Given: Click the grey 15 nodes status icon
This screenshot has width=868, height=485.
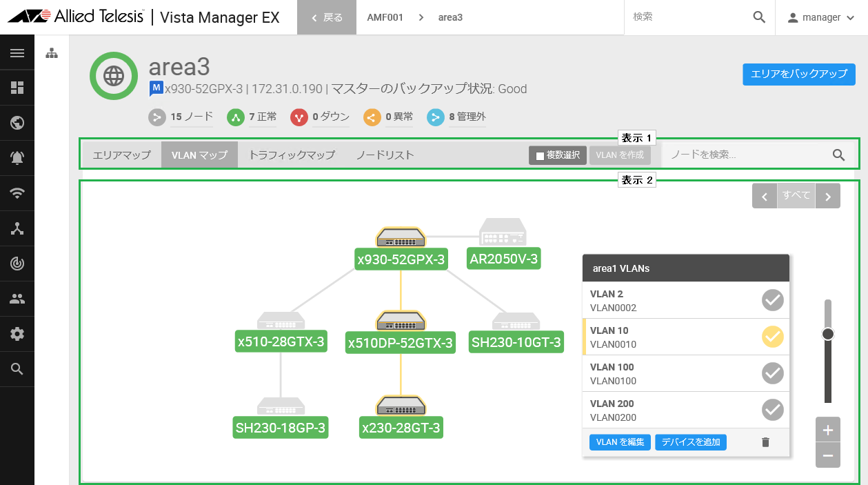Looking at the screenshot, I should click(x=157, y=117).
